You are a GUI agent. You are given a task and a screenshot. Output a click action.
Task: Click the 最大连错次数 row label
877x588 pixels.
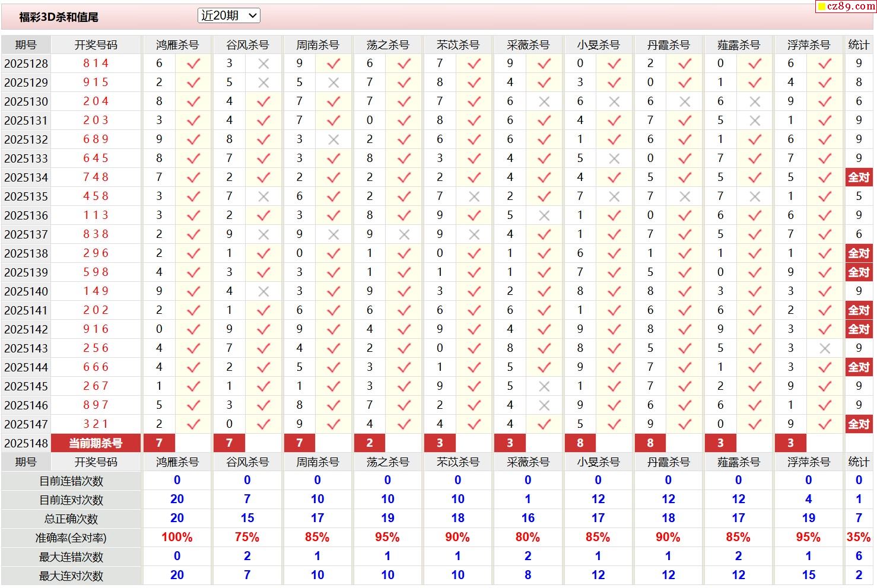pyautogui.click(x=71, y=557)
